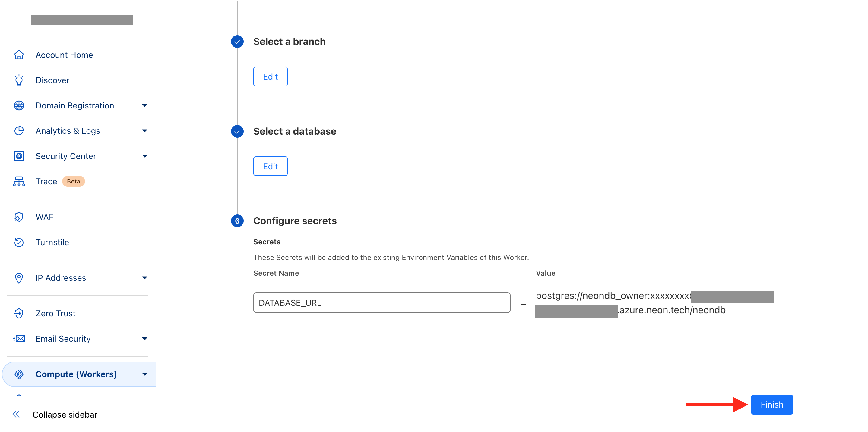This screenshot has height=432, width=868.
Task: Click the Domain Registration globe icon
Action: (x=19, y=105)
